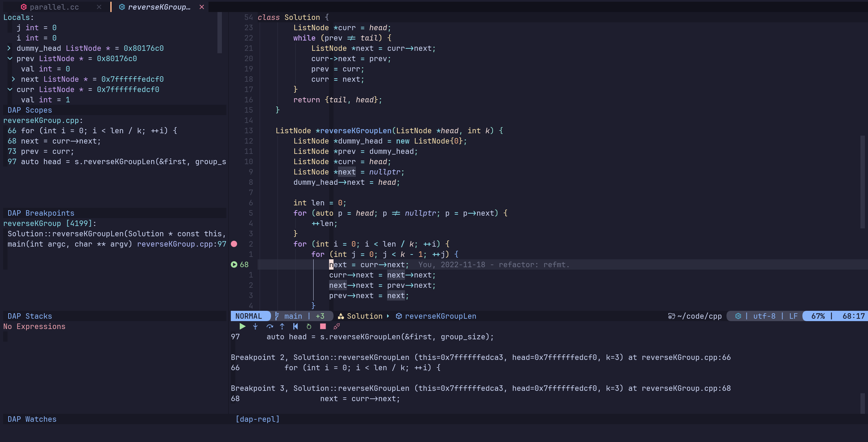This screenshot has height=442, width=868.
Task: Click the editor scrollbar on right edge
Action: (862, 182)
